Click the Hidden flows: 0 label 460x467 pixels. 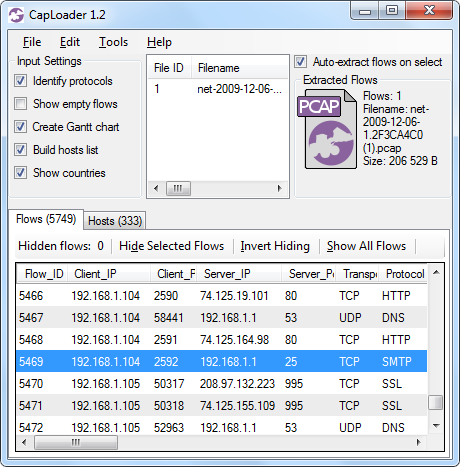pos(61,246)
